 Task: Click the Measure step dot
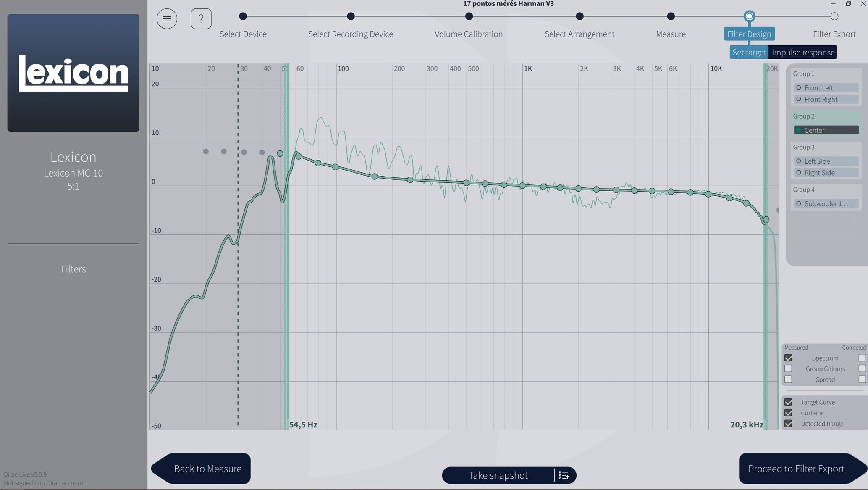[671, 16]
